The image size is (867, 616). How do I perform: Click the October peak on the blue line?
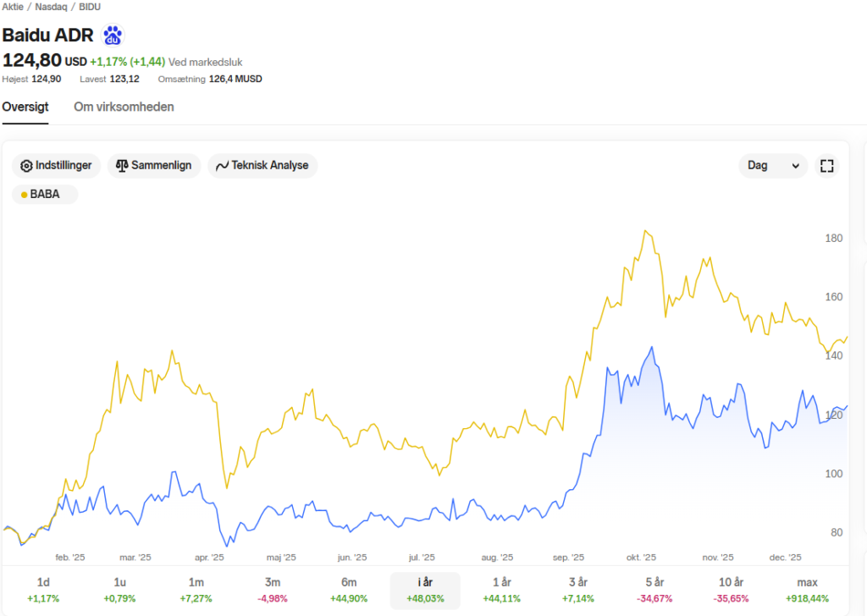652,348
